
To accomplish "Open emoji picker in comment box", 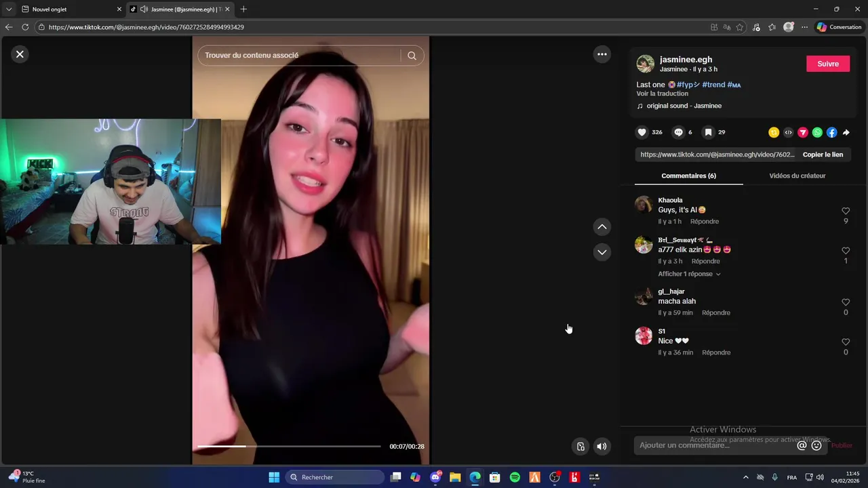I will pyautogui.click(x=816, y=445).
